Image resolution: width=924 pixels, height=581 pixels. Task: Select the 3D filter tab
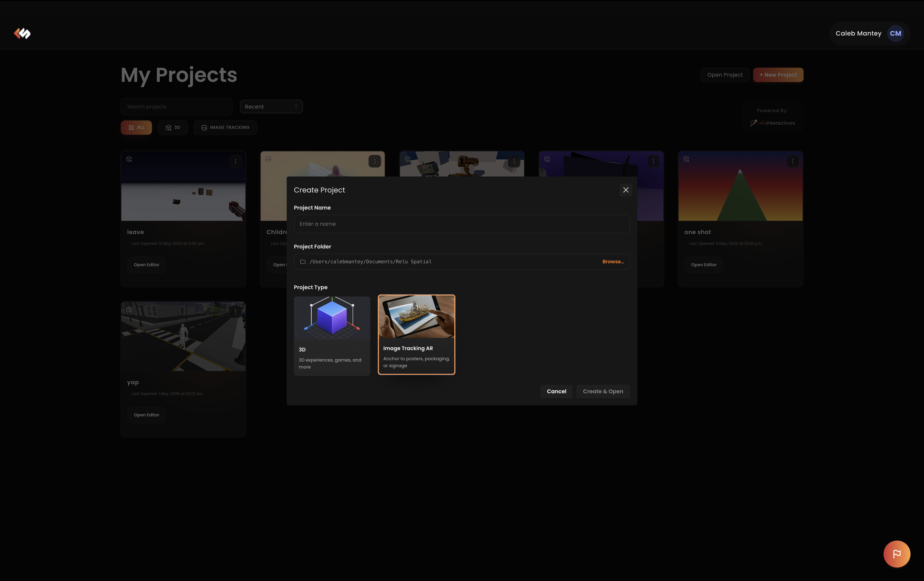(x=173, y=127)
